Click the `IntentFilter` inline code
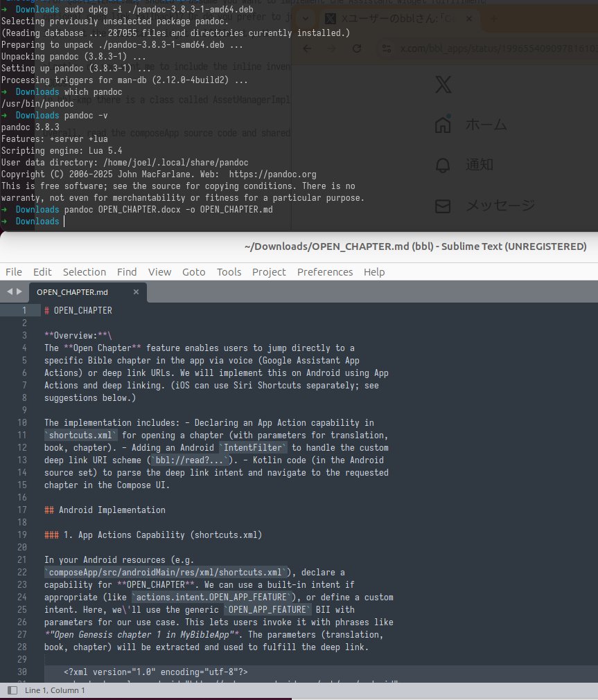 (x=253, y=447)
